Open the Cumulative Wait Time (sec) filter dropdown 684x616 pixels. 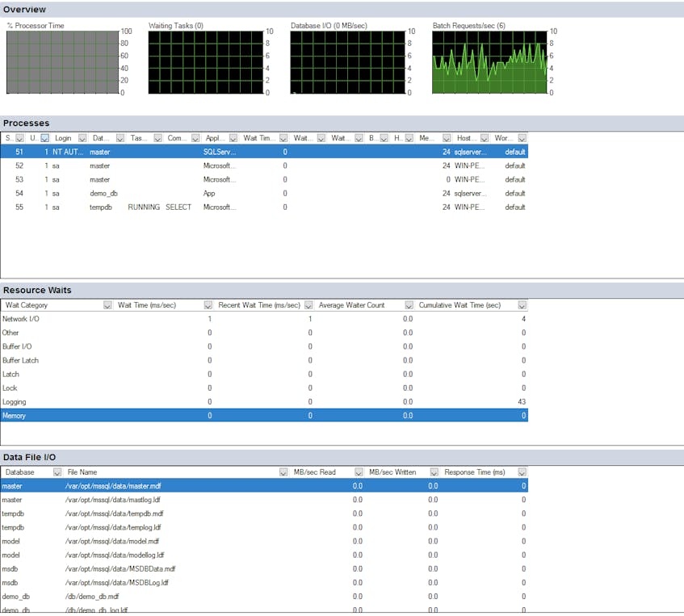pos(522,305)
